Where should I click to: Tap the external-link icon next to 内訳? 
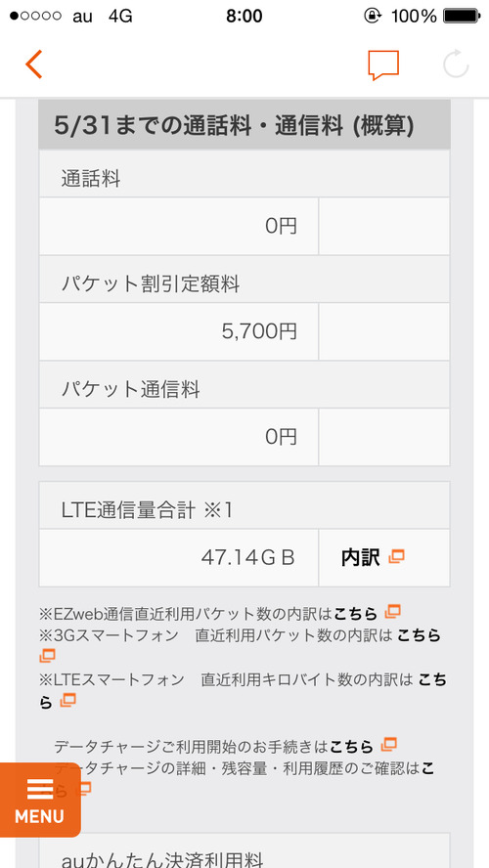click(x=396, y=556)
